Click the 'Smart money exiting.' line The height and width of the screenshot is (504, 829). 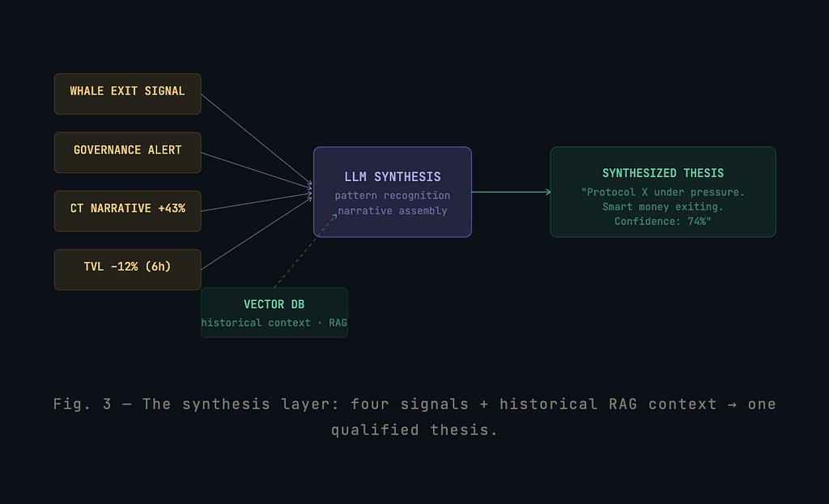663,207
